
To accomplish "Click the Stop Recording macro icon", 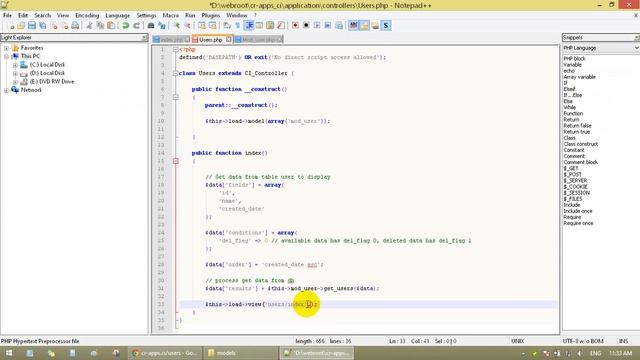I will [x=306, y=26].
